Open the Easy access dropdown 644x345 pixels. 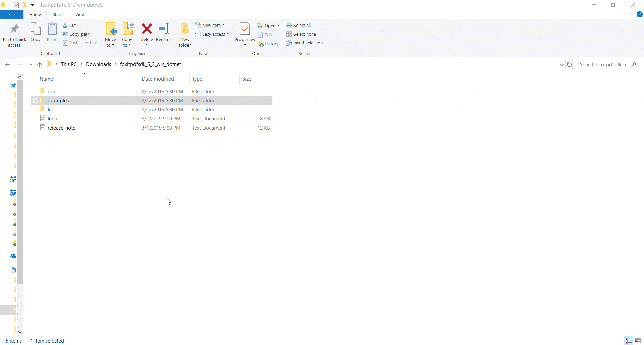pos(212,34)
